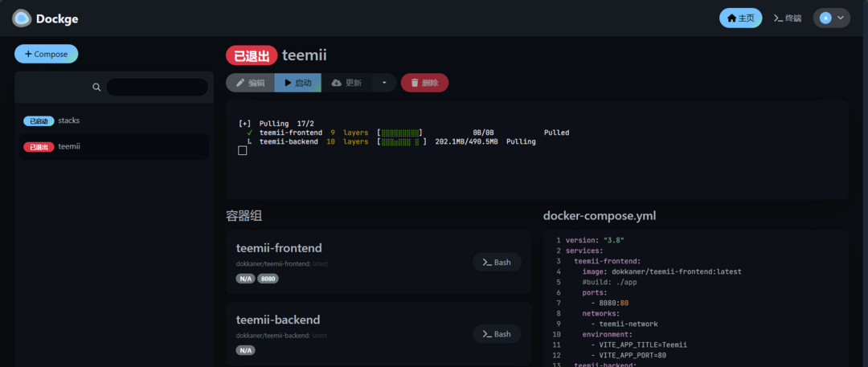This screenshot has width=868, height=367.
Task: Create a new stack with + Compose
Action: [46, 54]
